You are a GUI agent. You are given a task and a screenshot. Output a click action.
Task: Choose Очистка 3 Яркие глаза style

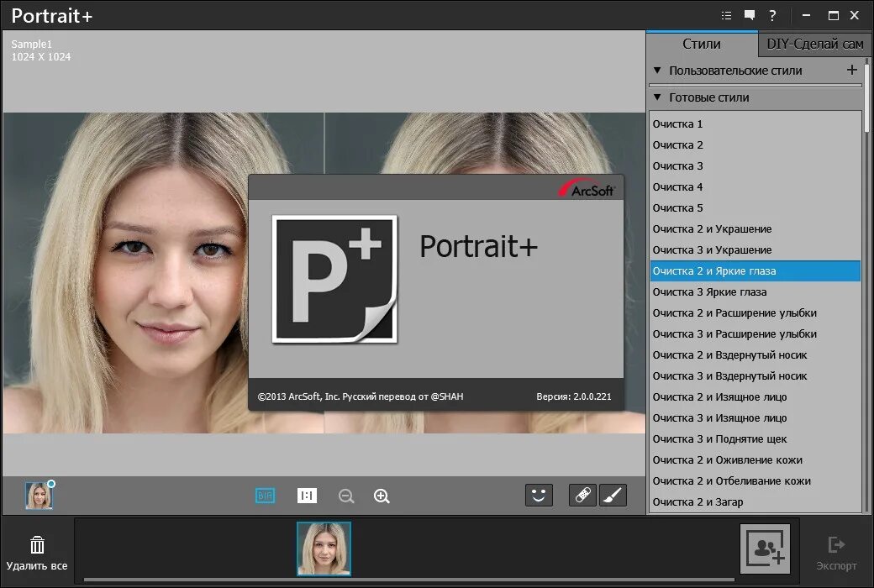756,292
